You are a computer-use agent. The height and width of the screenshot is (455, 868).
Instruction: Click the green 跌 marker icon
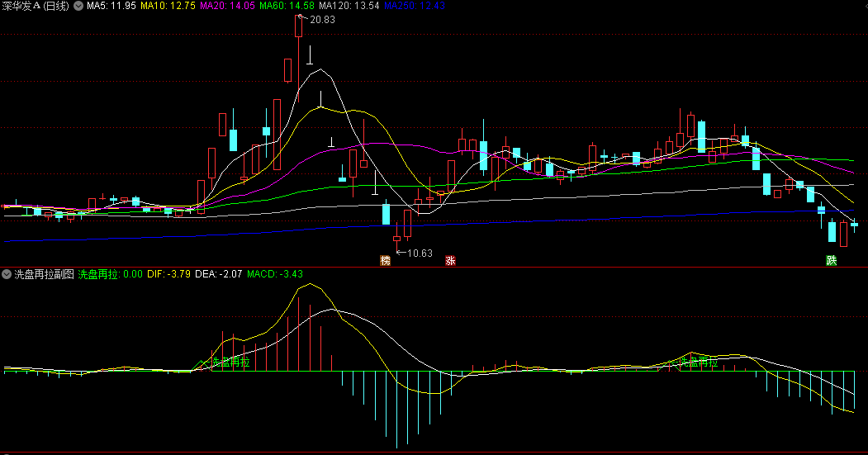[x=831, y=260]
